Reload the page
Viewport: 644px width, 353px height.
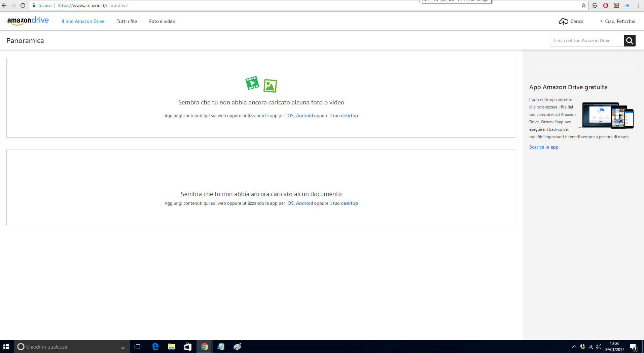(23, 5)
